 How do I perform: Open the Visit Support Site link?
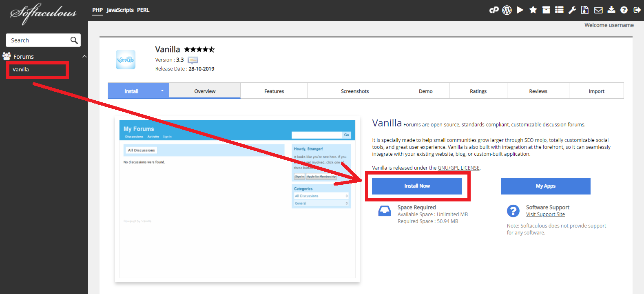(x=545, y=214)
